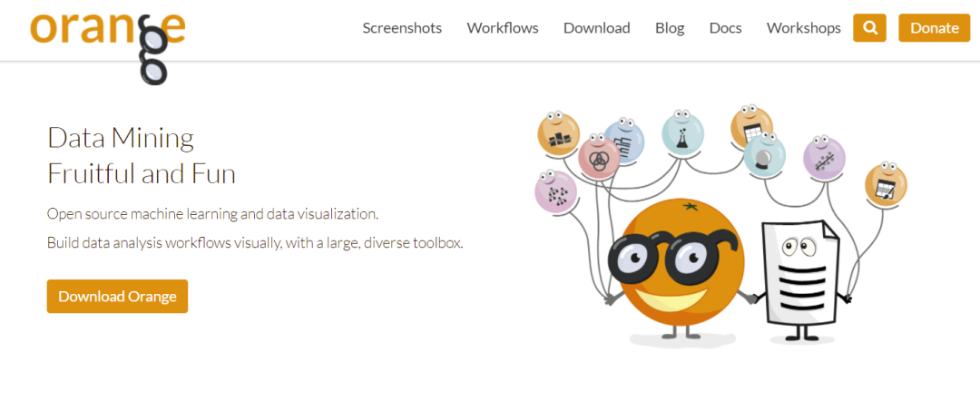The width and height of the screenshot is (980, 411).
Task: Click the orange table balloon at far right
Action: 886,184
